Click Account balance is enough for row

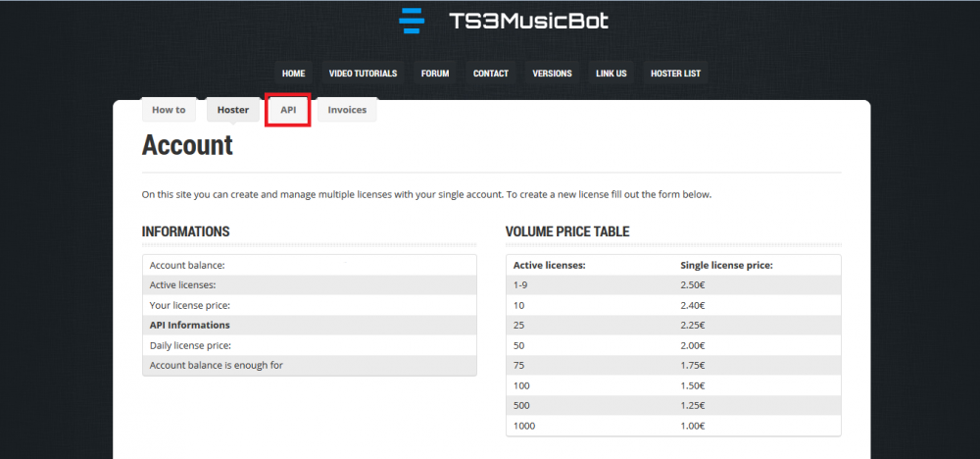(310, 365)
